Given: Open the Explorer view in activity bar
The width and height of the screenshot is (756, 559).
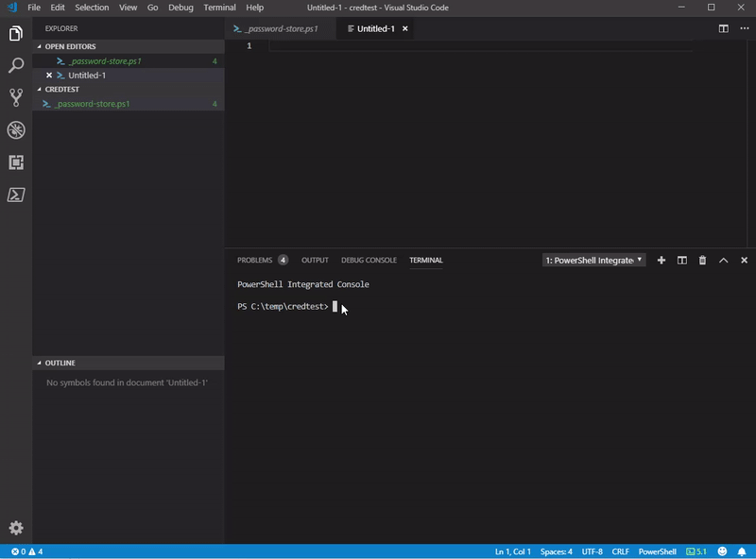Looking at the screenshot, I should pos(16,33).
